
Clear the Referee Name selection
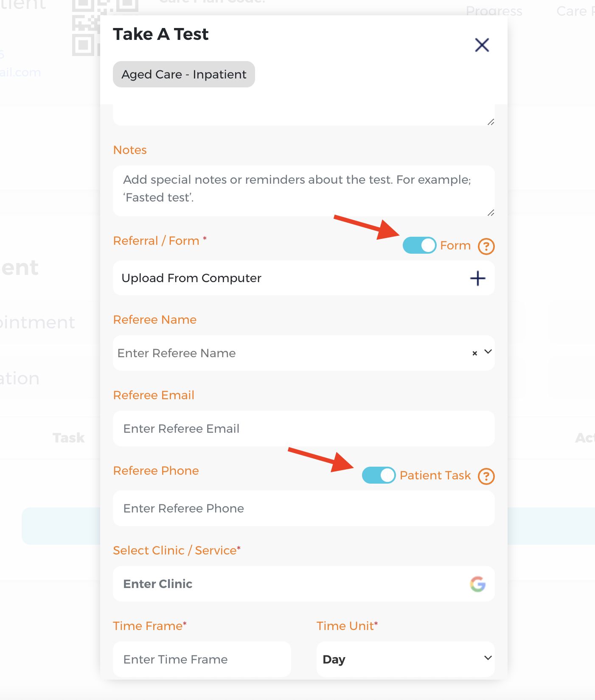click(x=474, y=353)
